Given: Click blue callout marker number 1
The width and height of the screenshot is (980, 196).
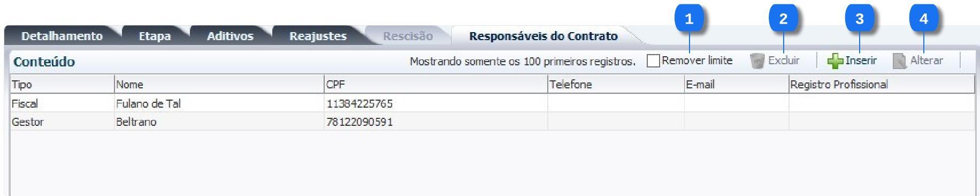Looking at the screenshot, I should point(689,19).
